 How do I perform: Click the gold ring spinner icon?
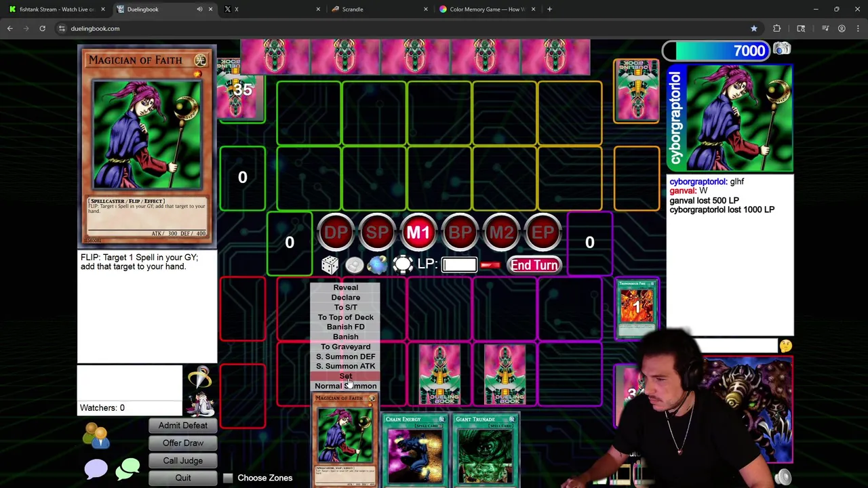tap(200, 377)
